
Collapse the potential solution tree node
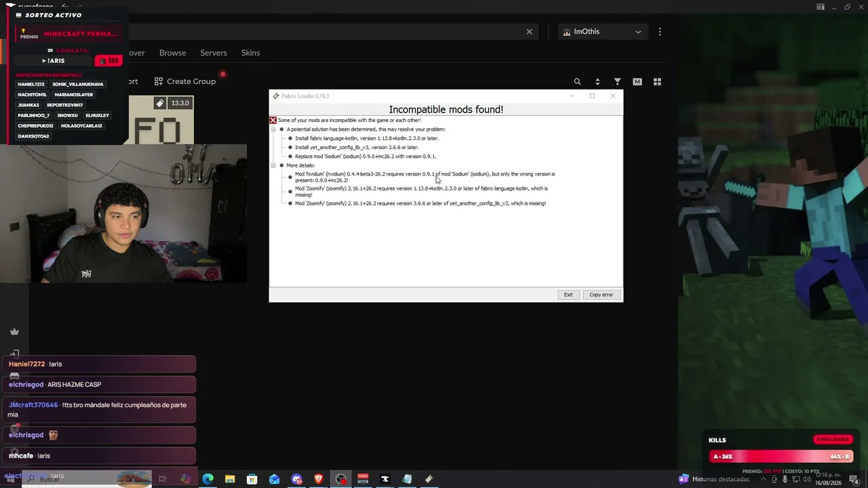click(273, 129)
